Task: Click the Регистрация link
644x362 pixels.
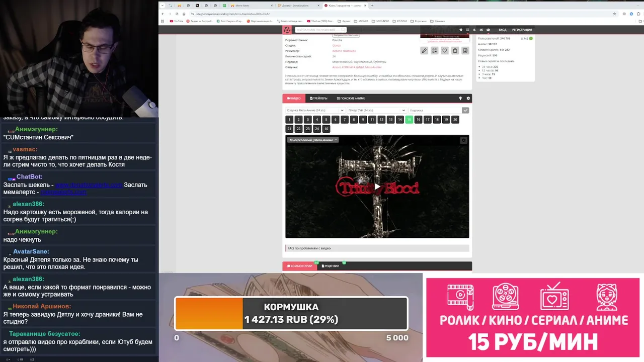Action: [522, 30]
